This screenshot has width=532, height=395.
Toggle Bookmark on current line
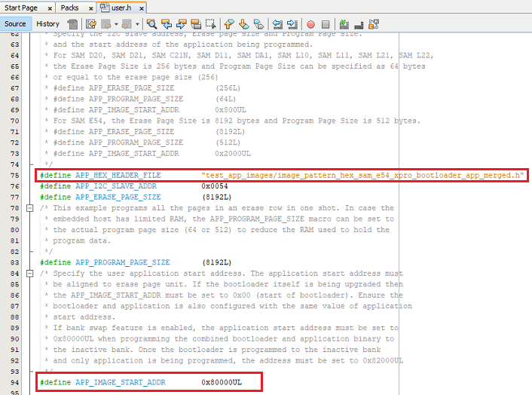(258, 24)
